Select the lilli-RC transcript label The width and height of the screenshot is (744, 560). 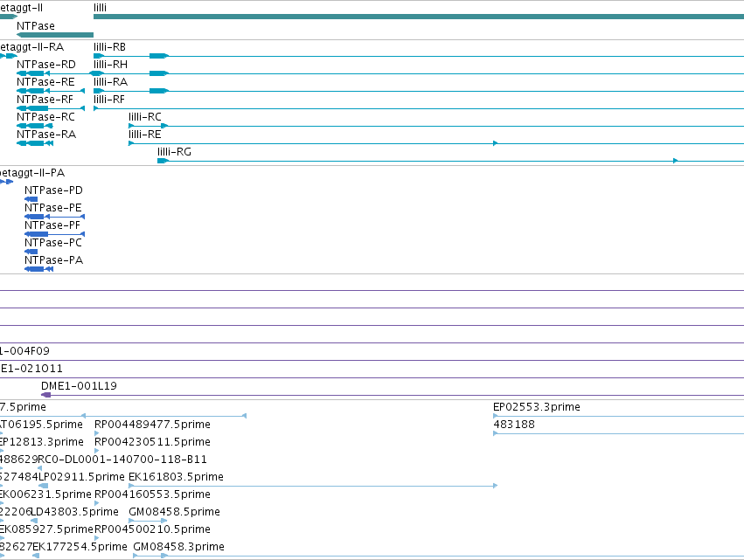click(x=145, y=117)
